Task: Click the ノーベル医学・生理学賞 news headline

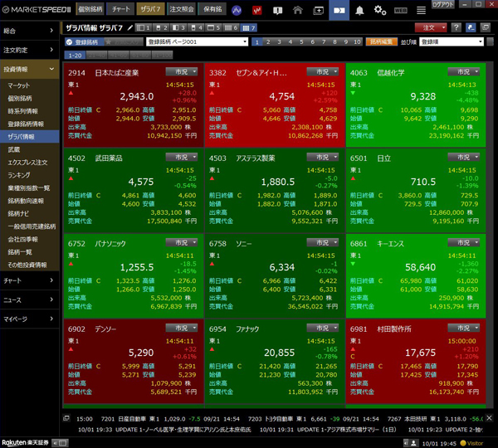Action: tap(164, 430)
